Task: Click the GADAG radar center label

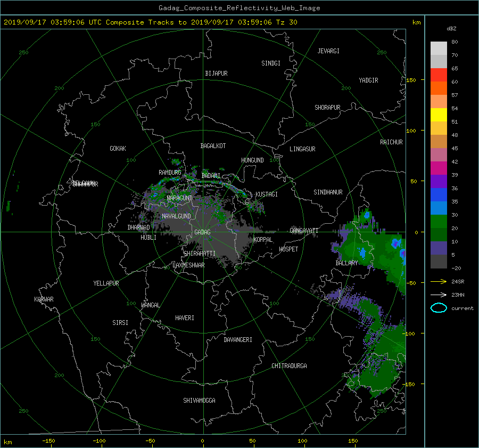Action: [202, 232]
